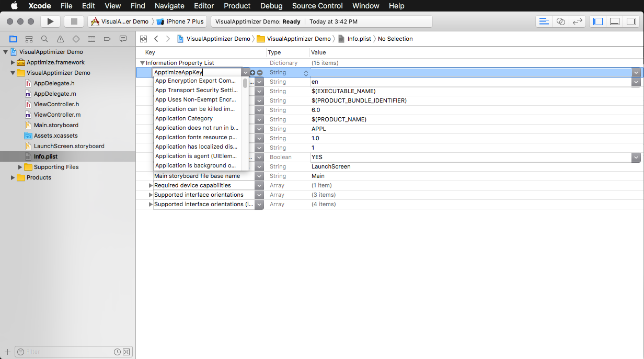644x359 pixels.
Task: Expand Supported interface orientations with 4 items
Action: pyautogui.click(x=151, y=204)
